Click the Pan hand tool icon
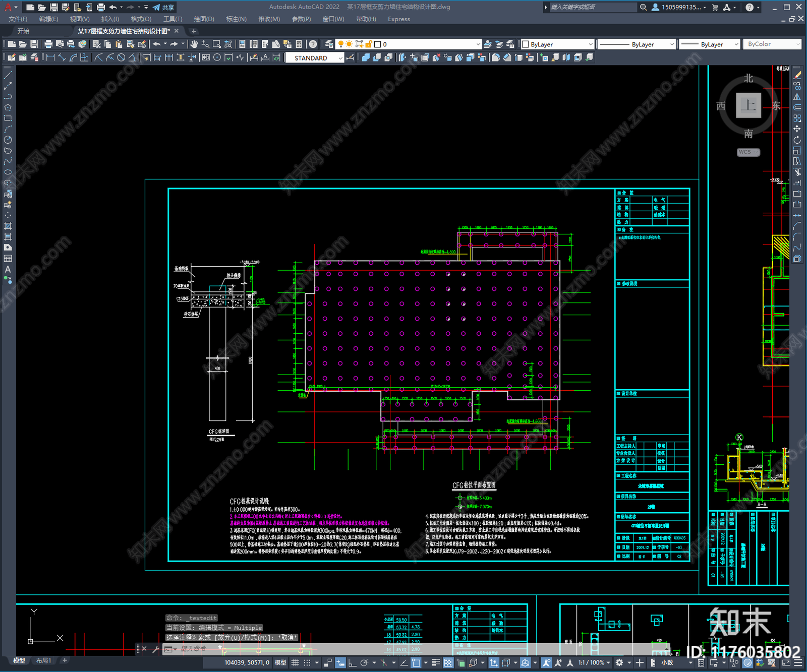The height and width of the screenshot is (672, 807). pos(194,44)
